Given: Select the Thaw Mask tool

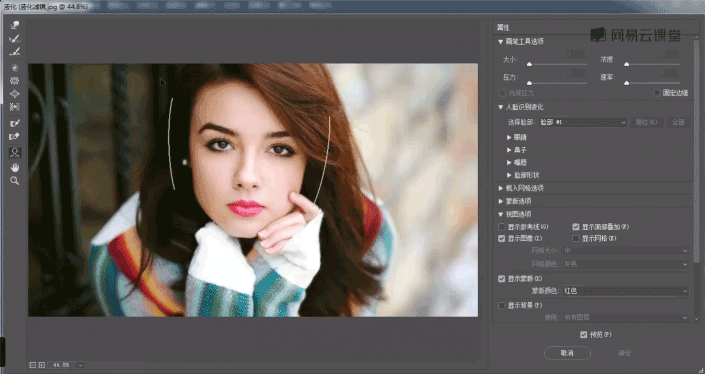Looking at the screenshot, I should coord(15,137).
